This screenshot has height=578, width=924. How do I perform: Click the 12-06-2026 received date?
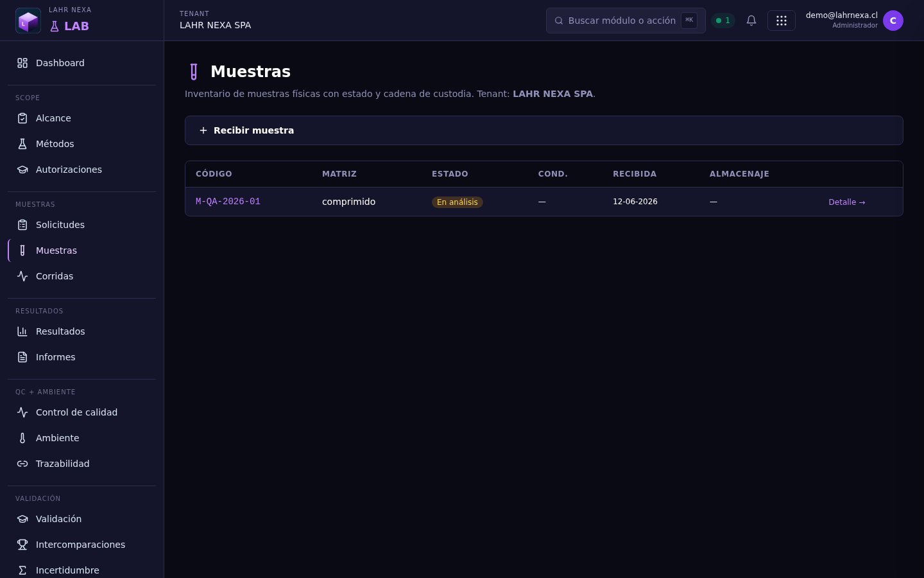pyautogui.click(x=635, y=202)
